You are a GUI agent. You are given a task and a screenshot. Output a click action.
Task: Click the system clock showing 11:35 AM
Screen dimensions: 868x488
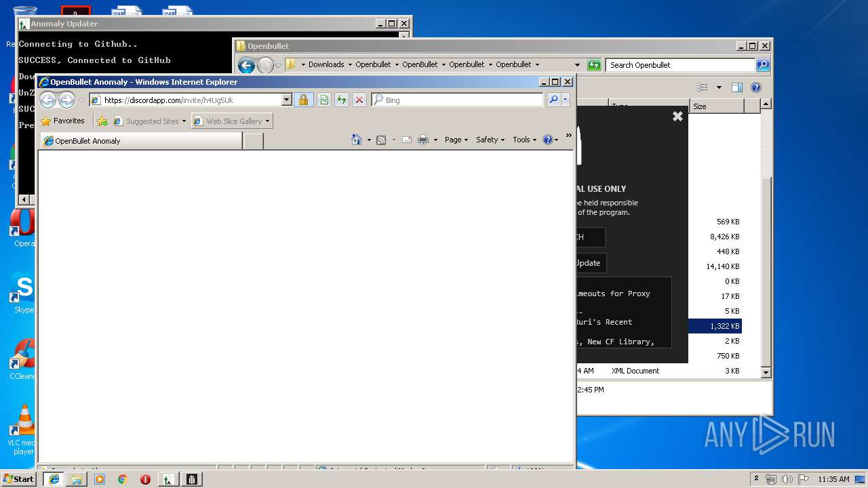tap(833, 479)
